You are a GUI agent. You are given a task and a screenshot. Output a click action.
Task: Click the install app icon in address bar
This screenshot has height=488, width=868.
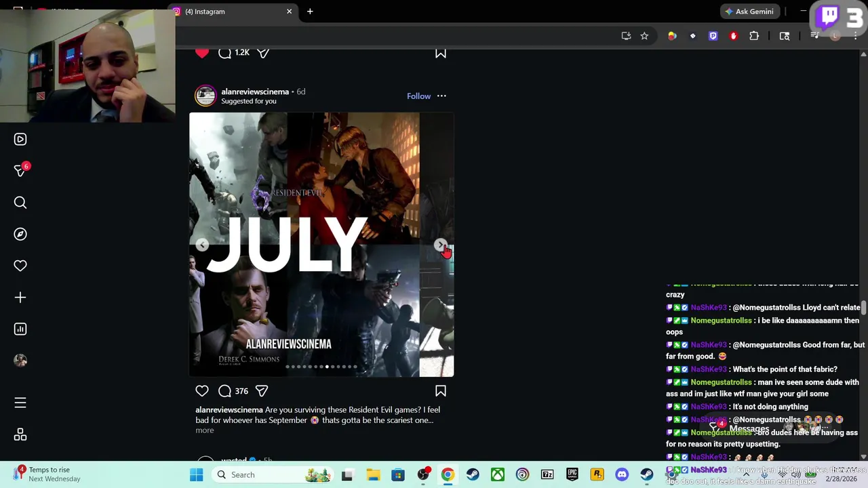pos(626,36)
